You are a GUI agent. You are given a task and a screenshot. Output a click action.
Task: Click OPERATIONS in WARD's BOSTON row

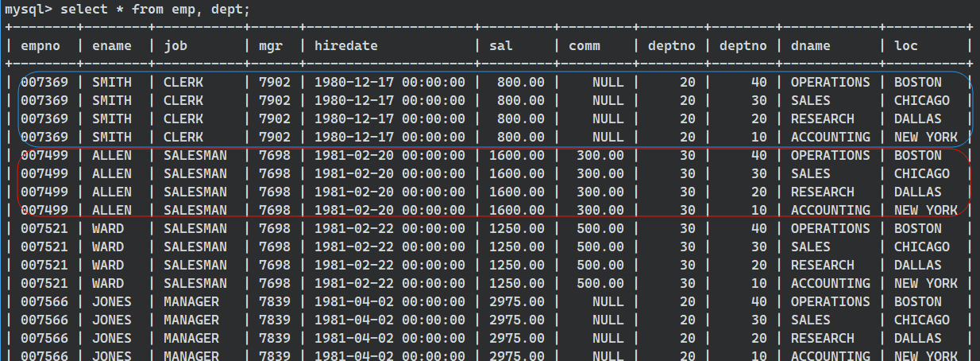pos(831,228)
